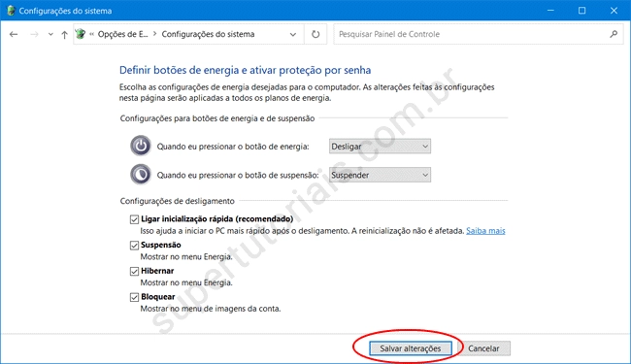Select Opções de E... breadcrumb item

122,34
